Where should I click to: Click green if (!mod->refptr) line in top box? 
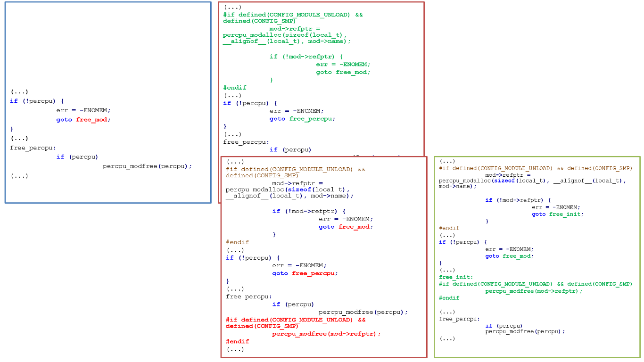pyautogui.click(x=306, y=57)
